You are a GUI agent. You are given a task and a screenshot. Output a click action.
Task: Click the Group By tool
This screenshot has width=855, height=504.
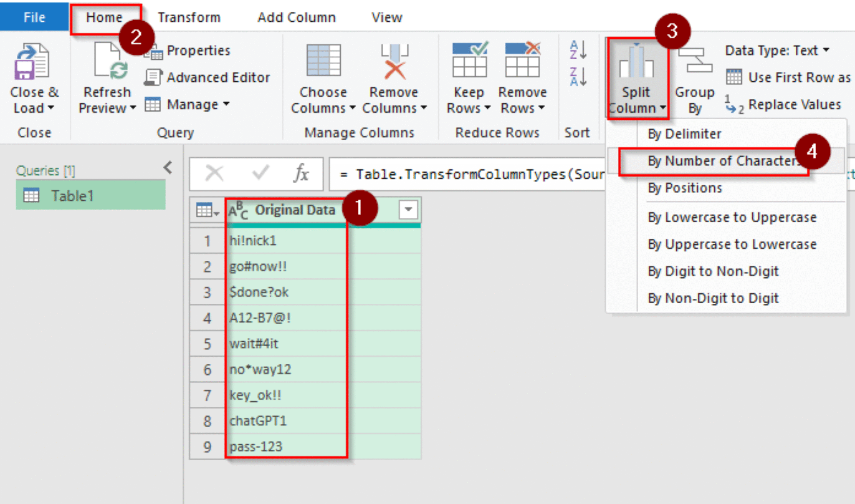coord(694,79)
